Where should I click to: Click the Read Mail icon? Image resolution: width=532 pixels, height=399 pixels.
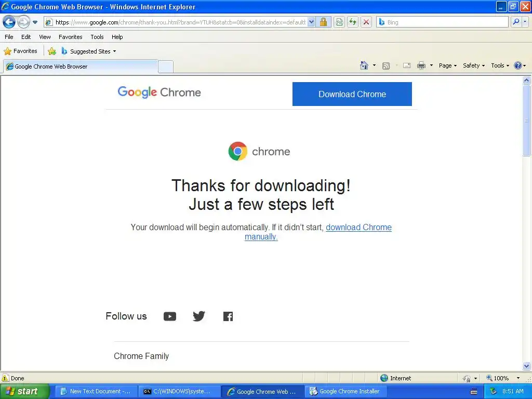point(407,66)
